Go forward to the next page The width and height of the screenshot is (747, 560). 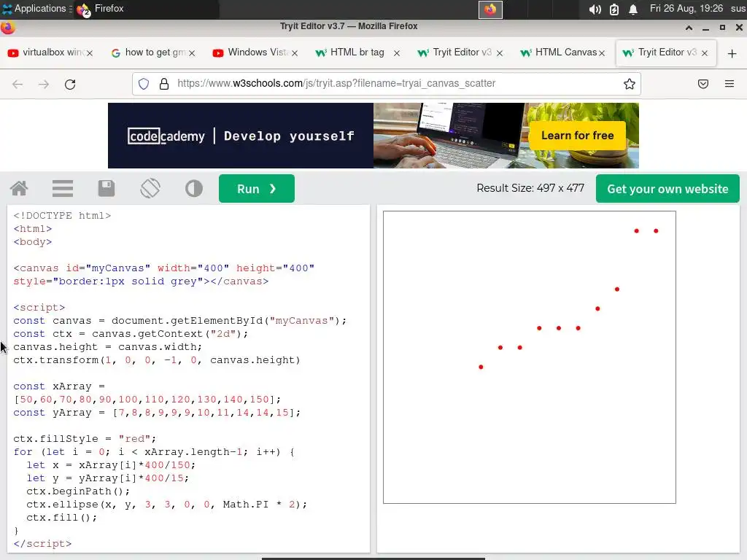point(44,85)
